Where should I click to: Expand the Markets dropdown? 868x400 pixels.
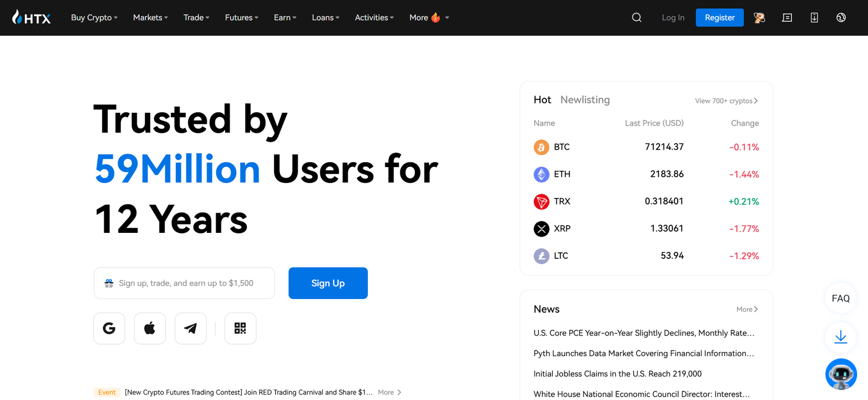click(150, 17)
